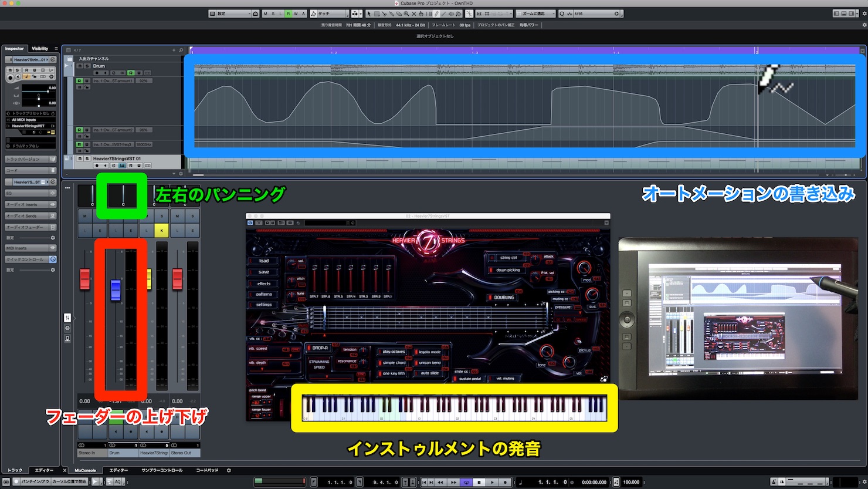
Task: Expand the クイックコントロール Inspector section
Action: pyautogui.click(x=30, y=259)
